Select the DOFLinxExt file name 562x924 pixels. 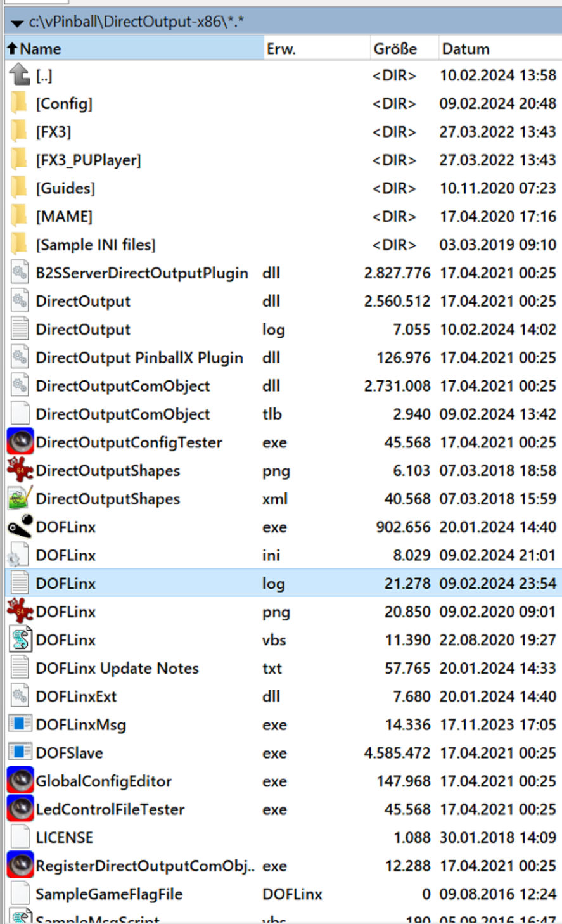click(x=77, y=696)
